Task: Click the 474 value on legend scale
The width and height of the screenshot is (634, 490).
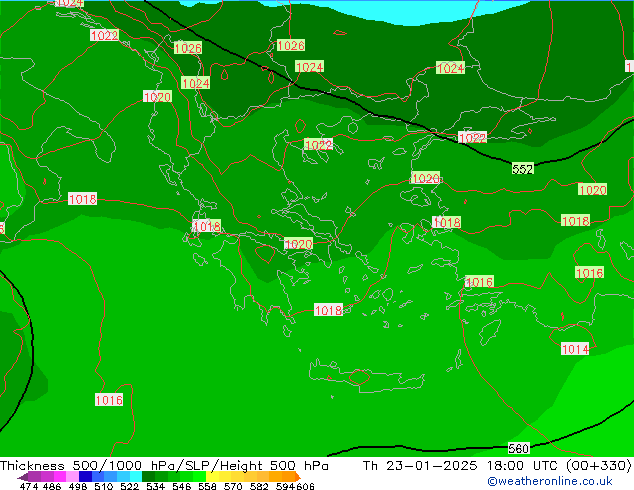Action: point(30,486)
